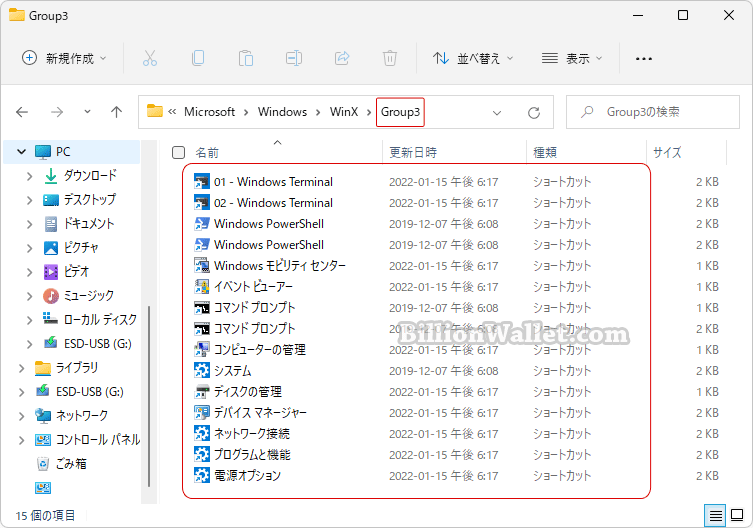Click the Delete trash icon

(389, 59)
